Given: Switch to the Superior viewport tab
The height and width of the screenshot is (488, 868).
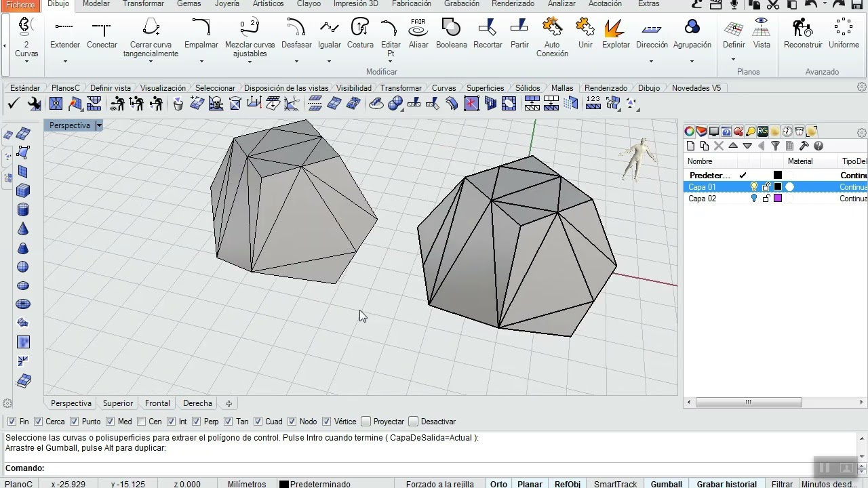Looking at the screenshot, I should tap(118, 403).
